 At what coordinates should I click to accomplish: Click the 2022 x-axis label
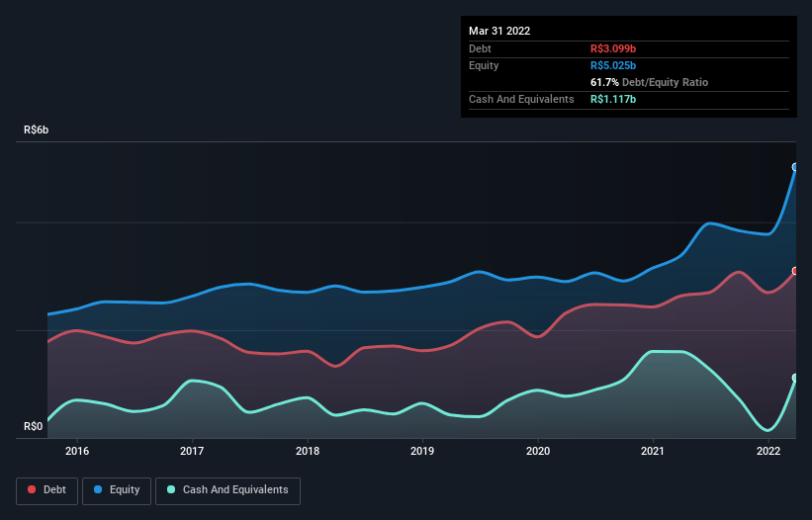[768, 451]
